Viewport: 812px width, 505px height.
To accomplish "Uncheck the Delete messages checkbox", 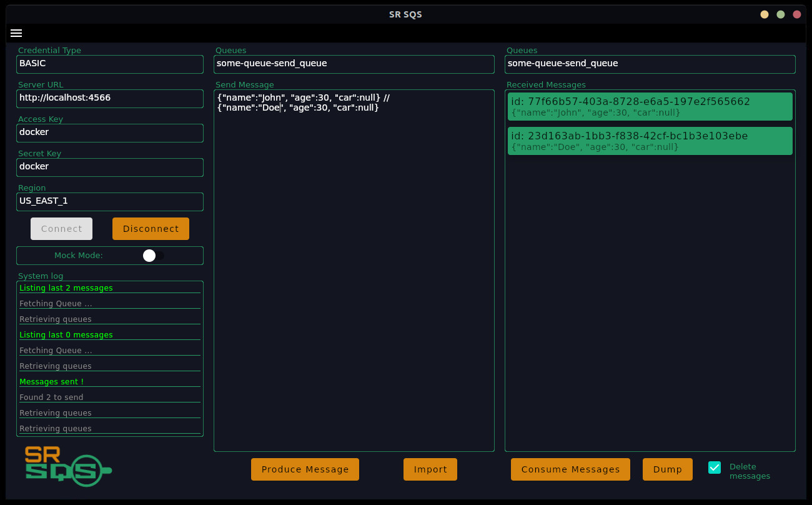I will (x=715, y=467).
